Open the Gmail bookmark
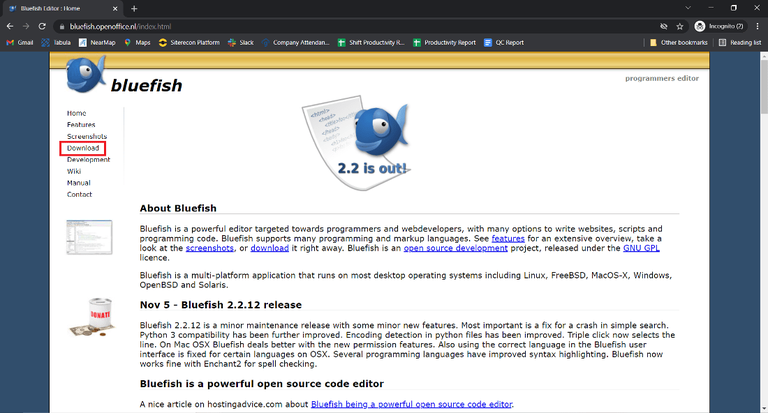The height and width of the screenshot is (413, 768). point(20,43)
